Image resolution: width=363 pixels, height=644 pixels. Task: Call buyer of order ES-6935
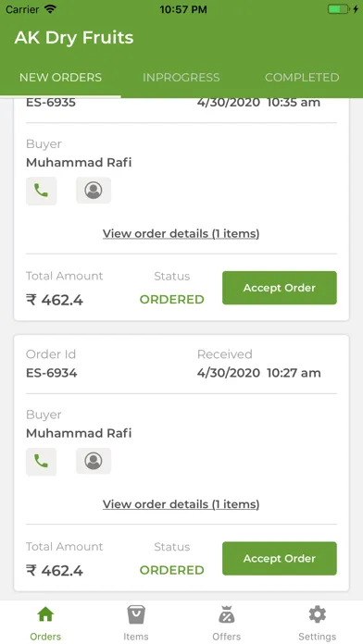click(x=41, y=191)
